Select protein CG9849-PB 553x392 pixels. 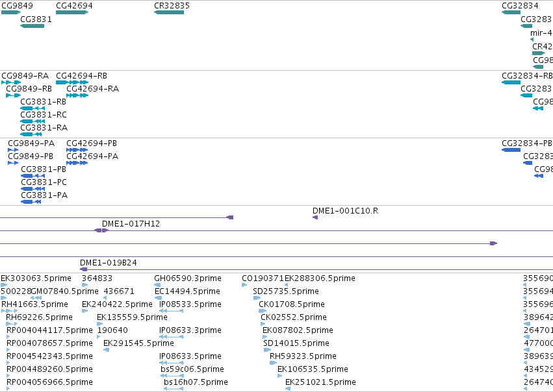(x=13, y=163)
